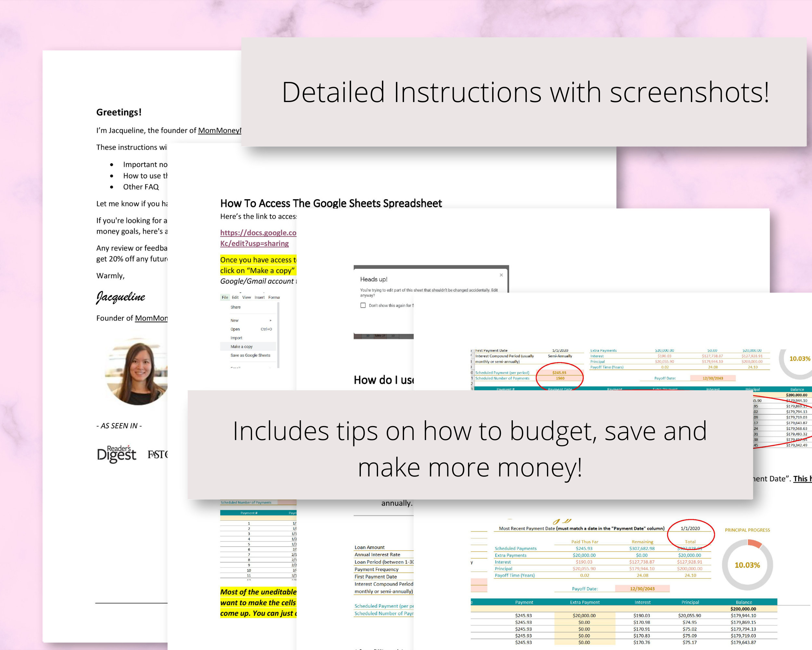Viewport: 812px width, 650px height.
Task: Click the 'Jacqueline' cursive signature
Action: 121,297
